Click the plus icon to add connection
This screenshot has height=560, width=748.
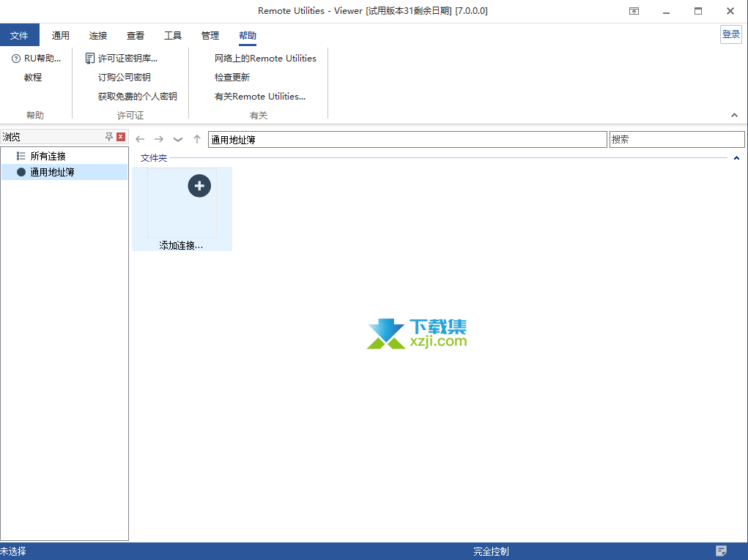pos(199,186)
